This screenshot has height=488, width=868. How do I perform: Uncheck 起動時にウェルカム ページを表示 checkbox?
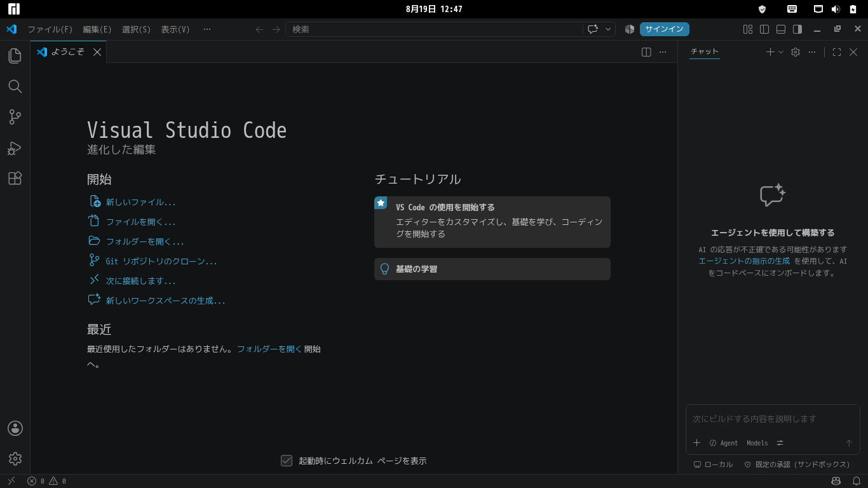point(287,461)
